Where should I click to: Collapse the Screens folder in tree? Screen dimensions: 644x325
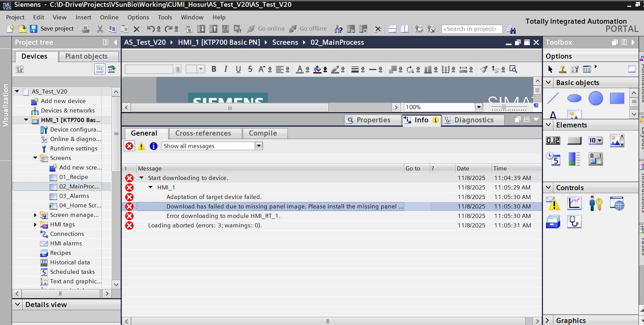coord(35,158)
